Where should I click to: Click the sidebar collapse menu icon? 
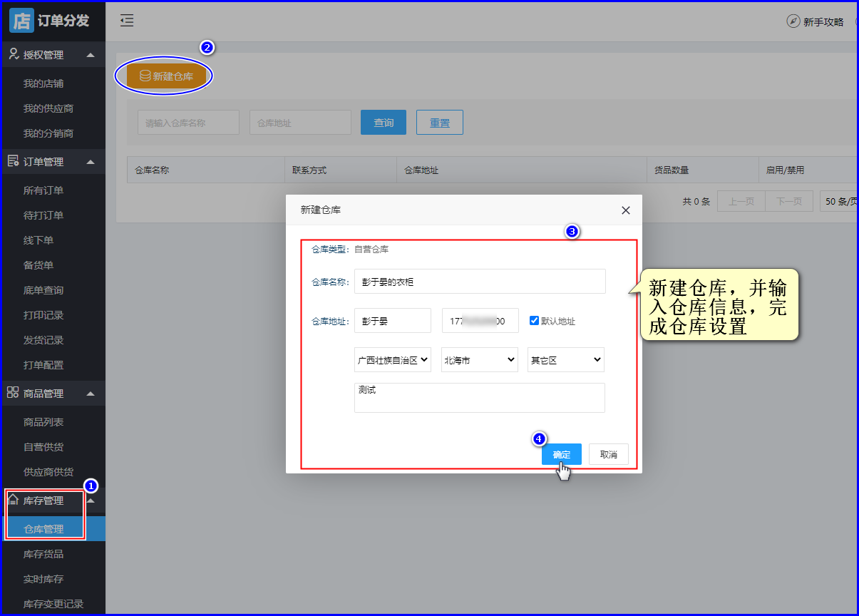coord(127,21)
